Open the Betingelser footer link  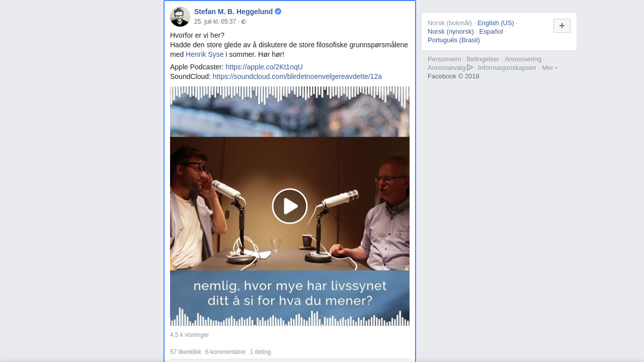(x=483, y=59)
